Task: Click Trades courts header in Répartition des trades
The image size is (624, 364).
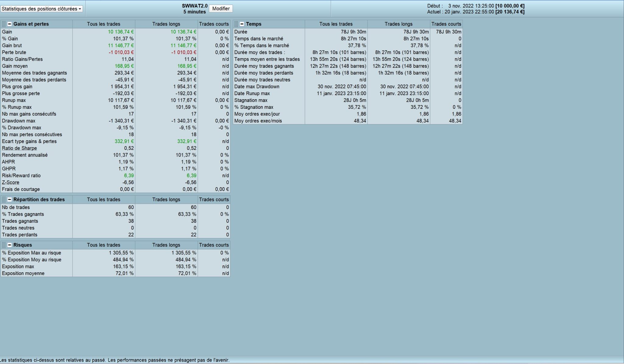Action: pos(214,200)
